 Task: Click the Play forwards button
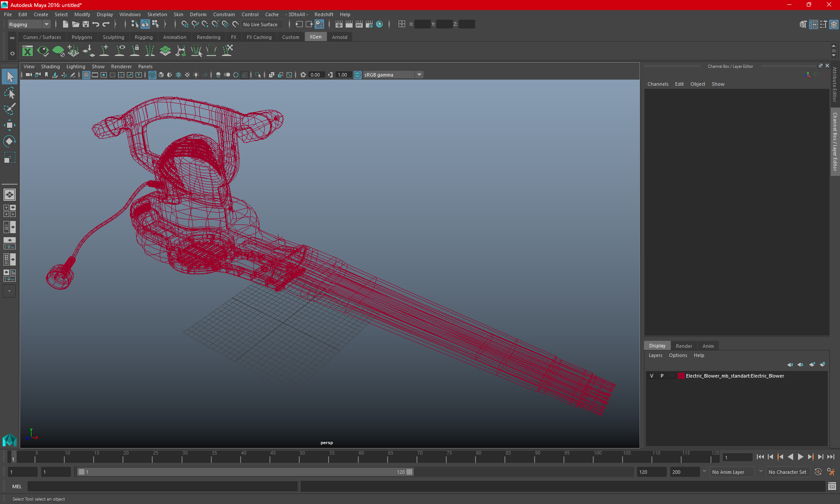[800, 457]
